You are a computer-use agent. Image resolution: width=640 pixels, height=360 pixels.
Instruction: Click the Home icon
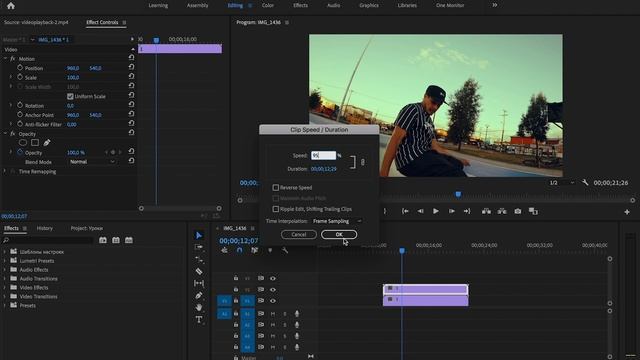(11, 6)
